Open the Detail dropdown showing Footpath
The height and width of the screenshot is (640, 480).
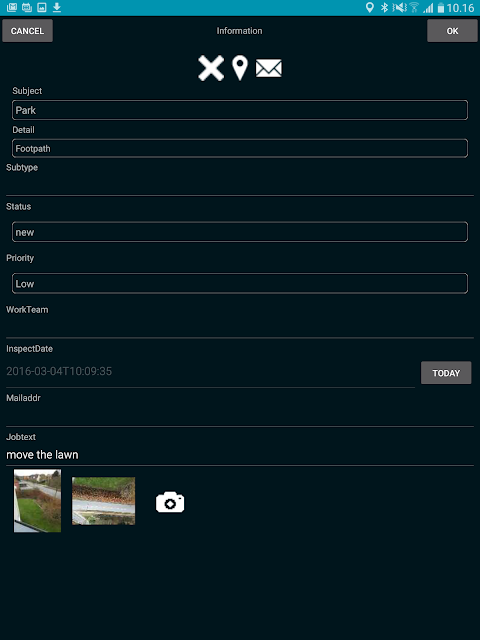pos(240,148)
